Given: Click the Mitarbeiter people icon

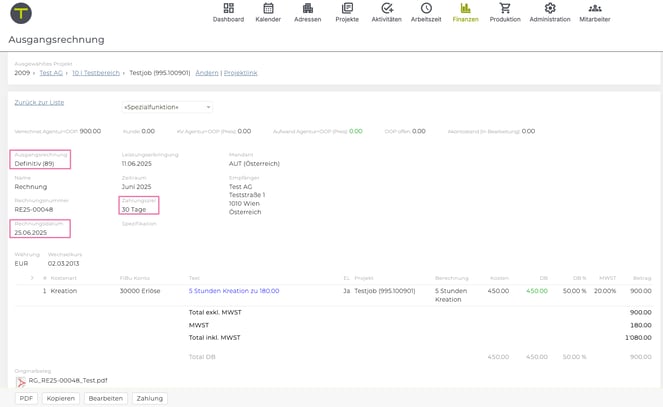Looking at the screenshot, I should click(594, 8).
